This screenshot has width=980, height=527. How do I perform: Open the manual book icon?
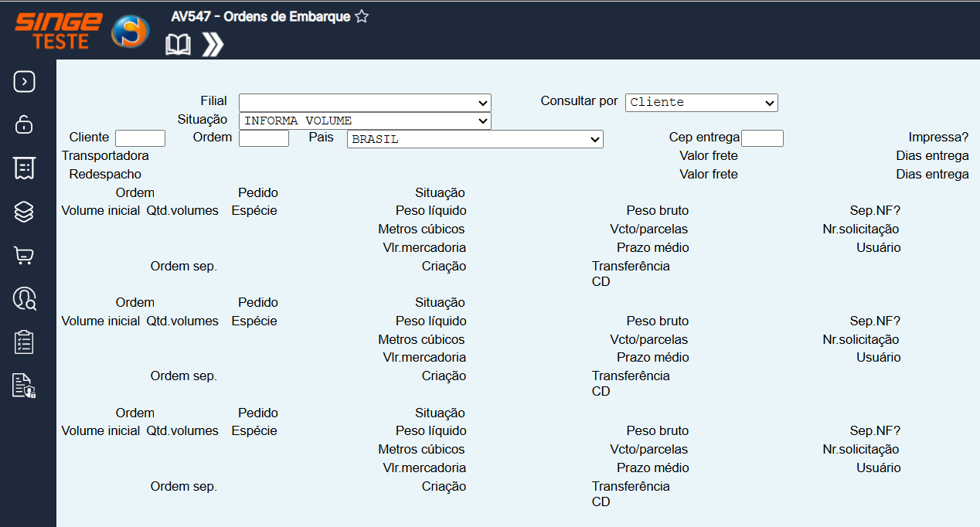178,45
